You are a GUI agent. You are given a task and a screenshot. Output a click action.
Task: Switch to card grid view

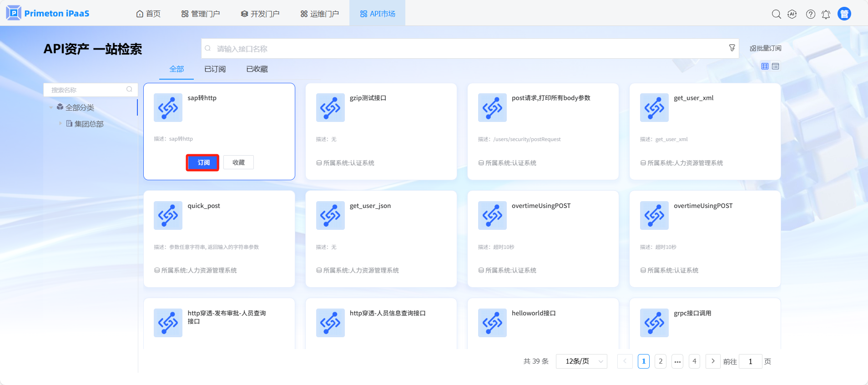tap(765, 66)
